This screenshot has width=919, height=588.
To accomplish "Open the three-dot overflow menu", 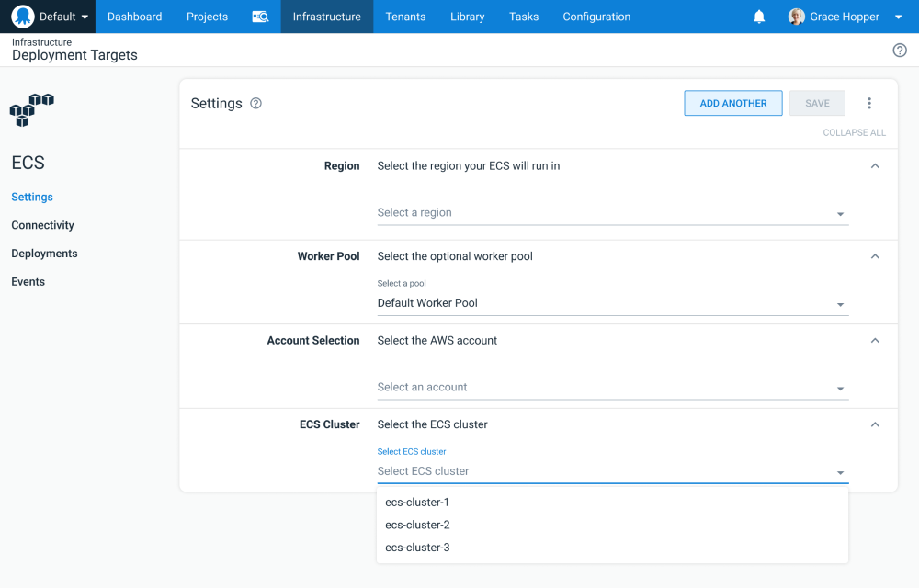I will tap(869, 104).
